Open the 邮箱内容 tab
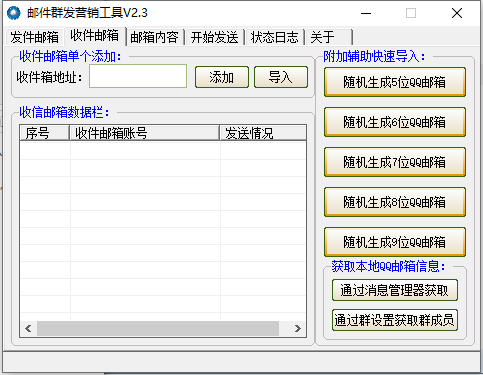Screen dimensions: 483x375 tap(155, 37)
